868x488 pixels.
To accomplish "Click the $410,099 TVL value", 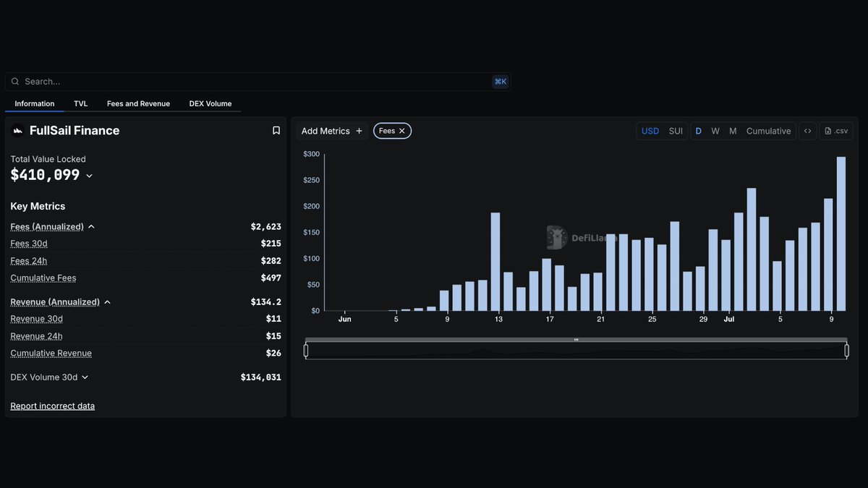I will tap(45, 175).
